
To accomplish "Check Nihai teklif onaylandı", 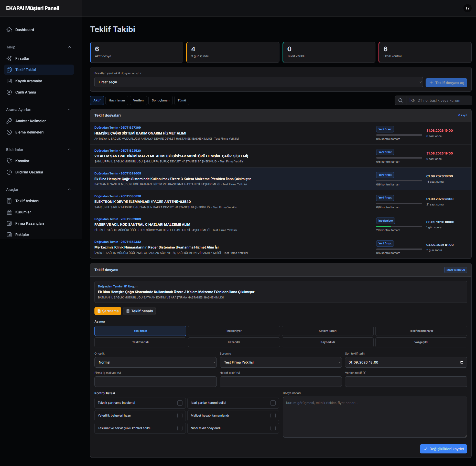I will (273, 428).
